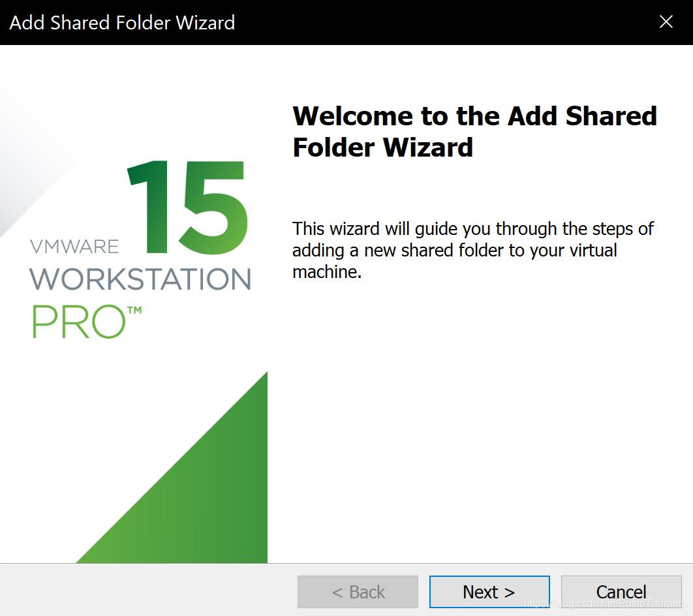Click the disabled < Back button
Screen dimensions: 693x616
point(358,592)
